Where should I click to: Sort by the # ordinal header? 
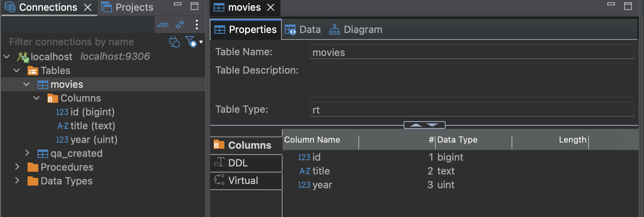397,140
